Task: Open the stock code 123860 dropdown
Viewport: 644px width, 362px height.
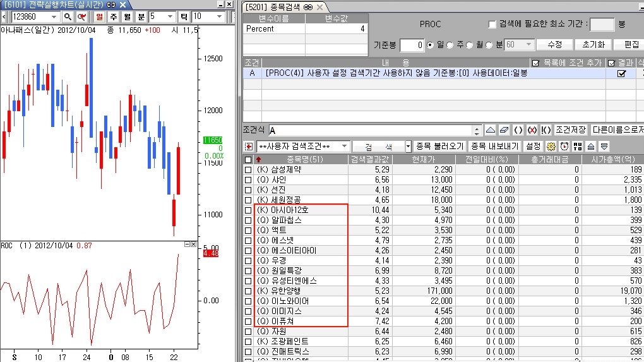Action: click(54, 16)
